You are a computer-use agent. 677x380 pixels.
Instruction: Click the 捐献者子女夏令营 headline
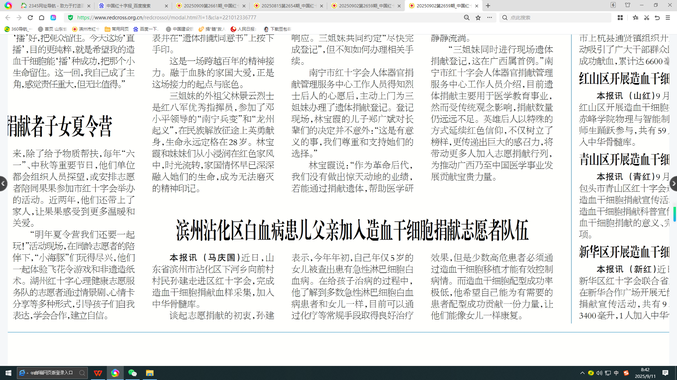[60, 127]
